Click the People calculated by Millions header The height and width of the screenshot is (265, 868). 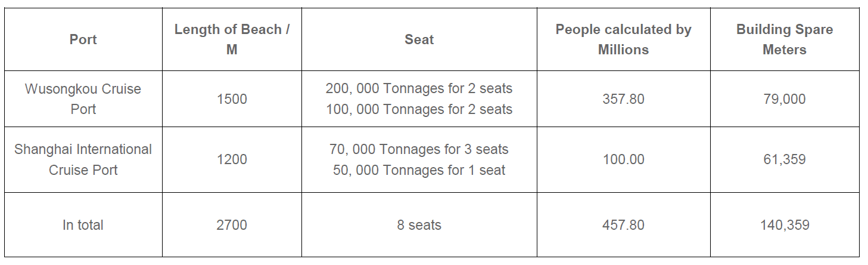(x=623, y=39)
